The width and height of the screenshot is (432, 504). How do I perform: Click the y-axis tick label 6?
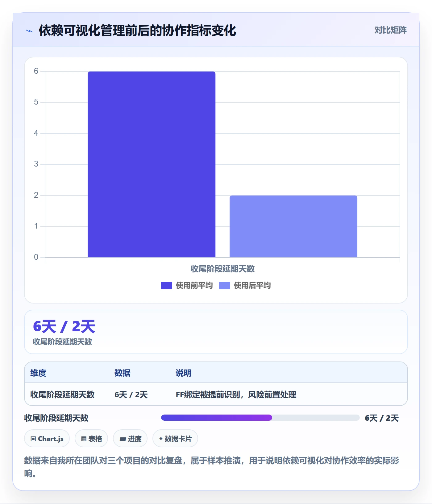pyautogui.click(x=36, y=71)
